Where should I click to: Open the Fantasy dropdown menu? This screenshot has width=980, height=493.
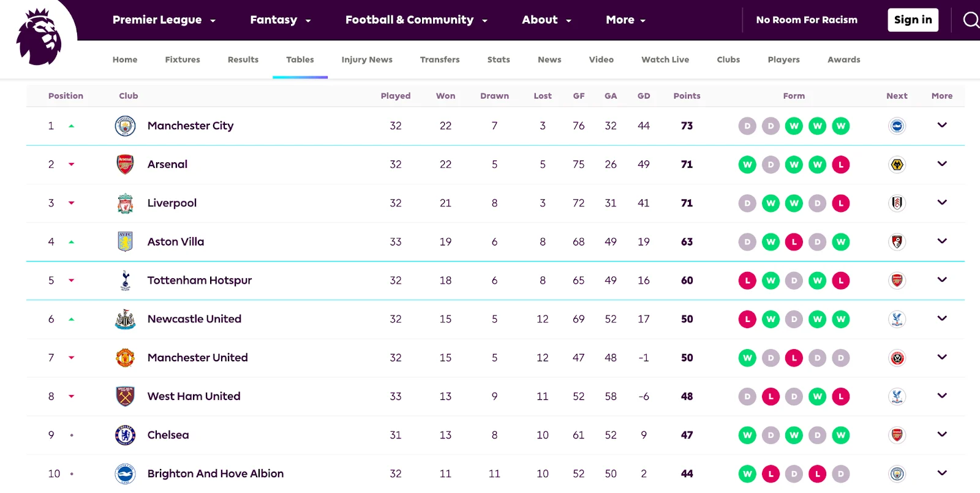coord(280,20)
